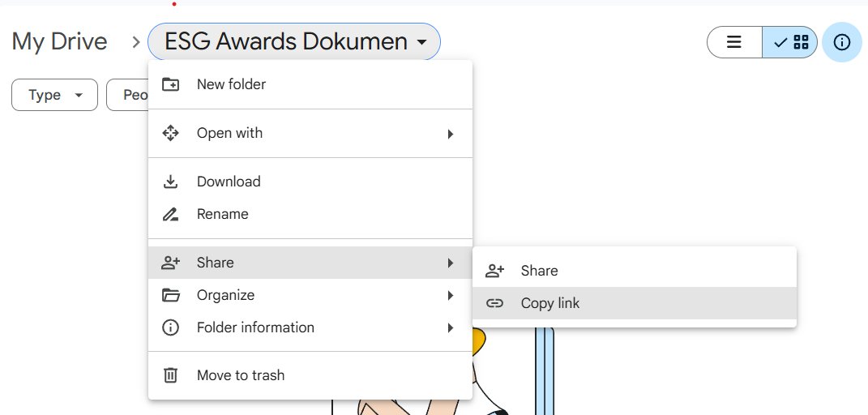Click the Organize folder icon
The image size is (868, 415).
[x=170, y=295]
